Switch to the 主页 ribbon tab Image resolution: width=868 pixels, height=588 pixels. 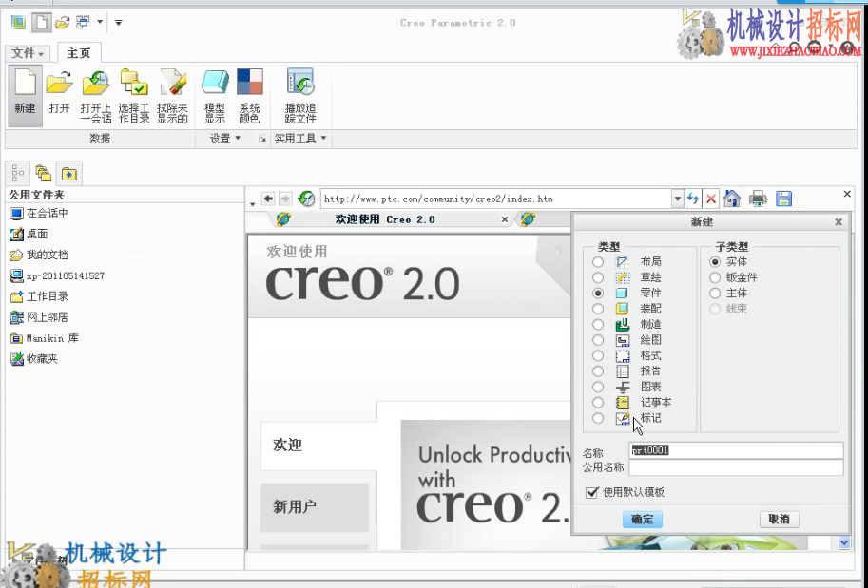(79, 53)
